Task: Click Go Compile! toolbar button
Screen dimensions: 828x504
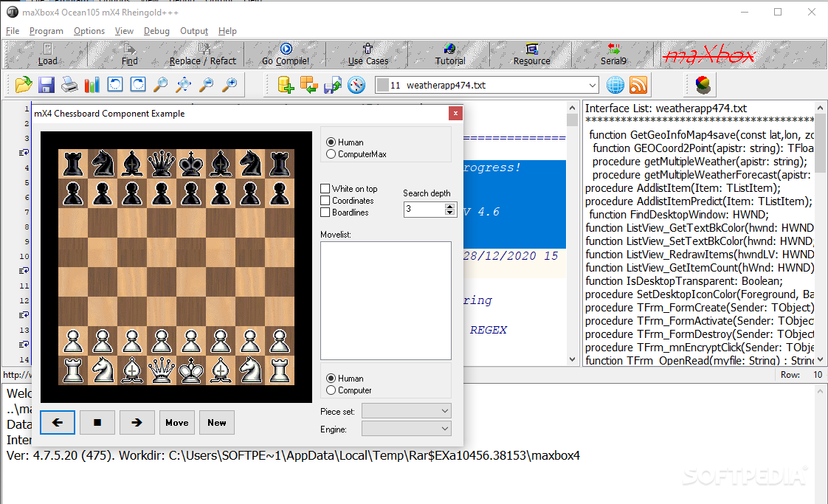Action: pos(286,55)
